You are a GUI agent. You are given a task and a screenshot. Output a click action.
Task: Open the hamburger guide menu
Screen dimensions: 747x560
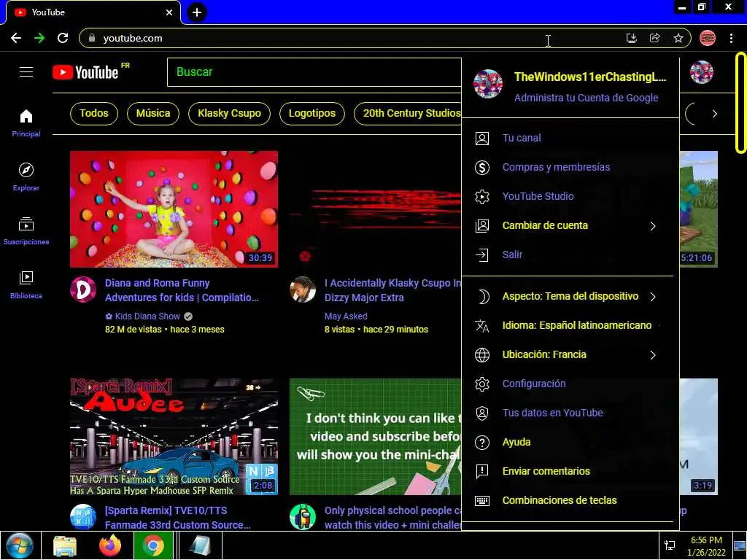click(26, 72)
